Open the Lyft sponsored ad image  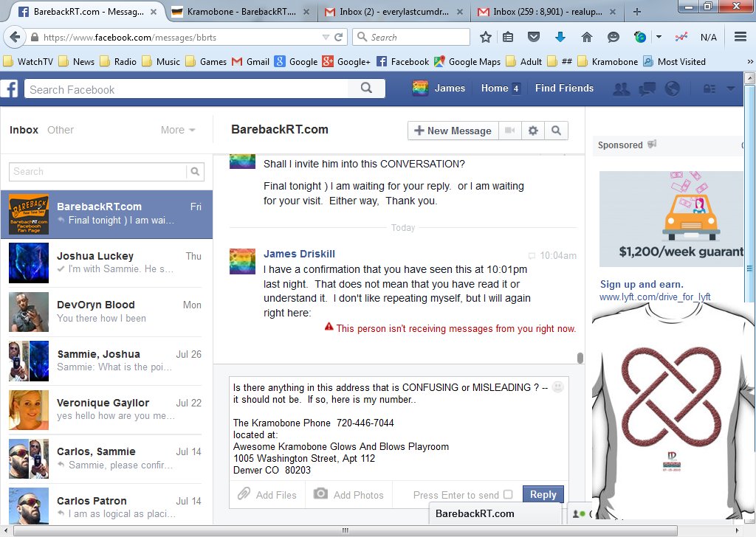click(671, 218)
